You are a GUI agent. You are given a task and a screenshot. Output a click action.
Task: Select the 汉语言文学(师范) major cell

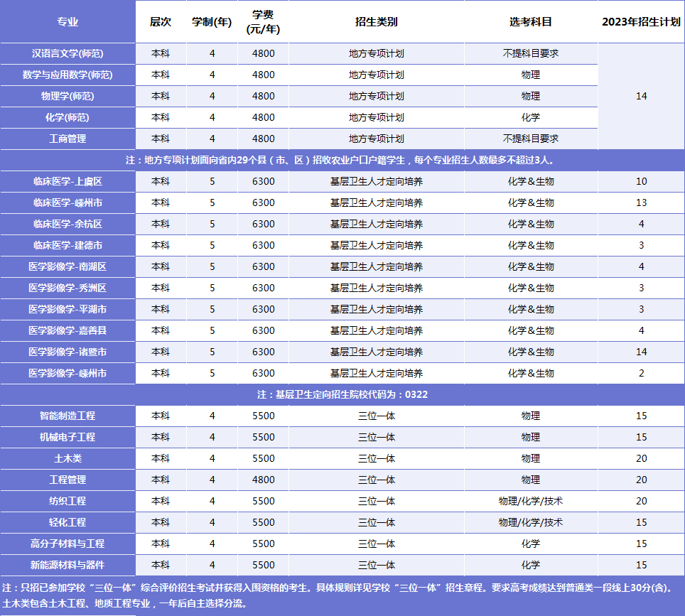pyautogui.click(x=68, y=53)
